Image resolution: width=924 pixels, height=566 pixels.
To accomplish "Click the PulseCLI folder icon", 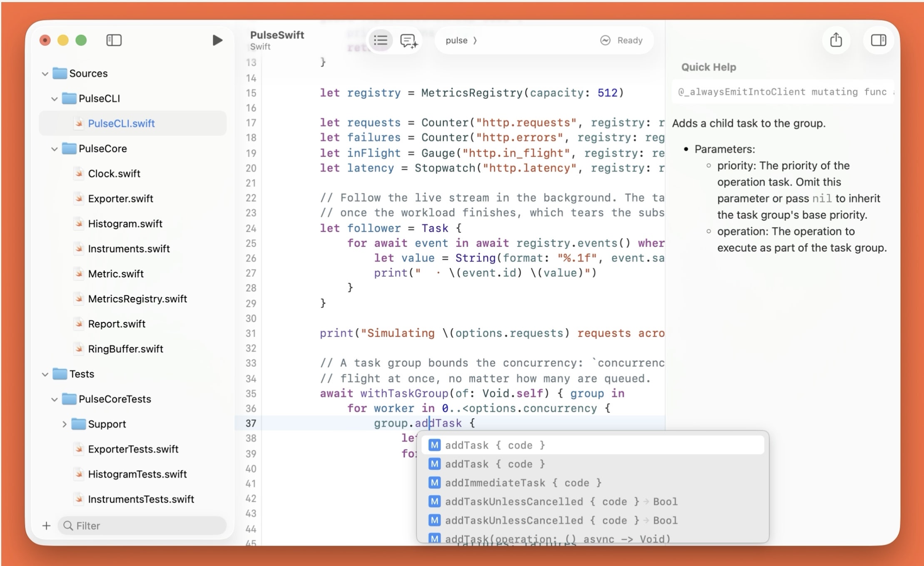I will 69,98.
